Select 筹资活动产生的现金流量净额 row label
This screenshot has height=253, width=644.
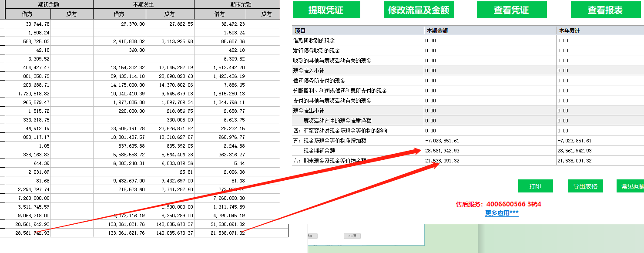(x=337, y=121)
